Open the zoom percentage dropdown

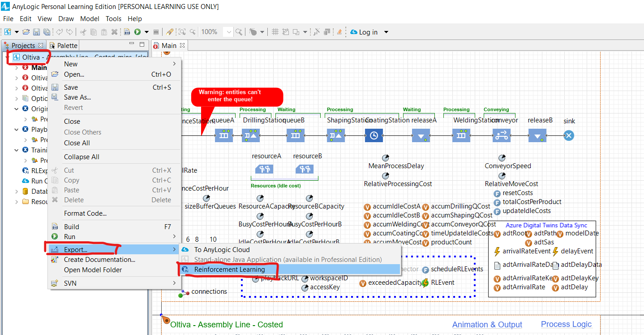click(229, 32)
